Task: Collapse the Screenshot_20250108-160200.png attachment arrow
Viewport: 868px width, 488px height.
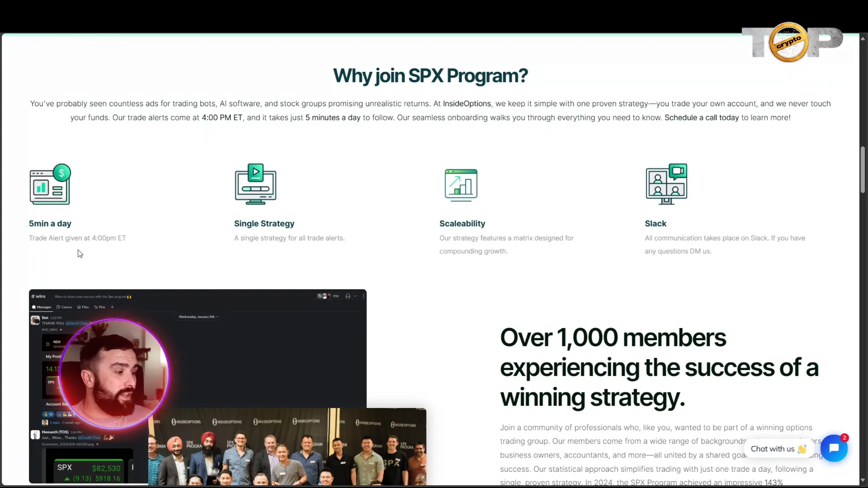Action: pyautogui.click(x=97, y=444)
